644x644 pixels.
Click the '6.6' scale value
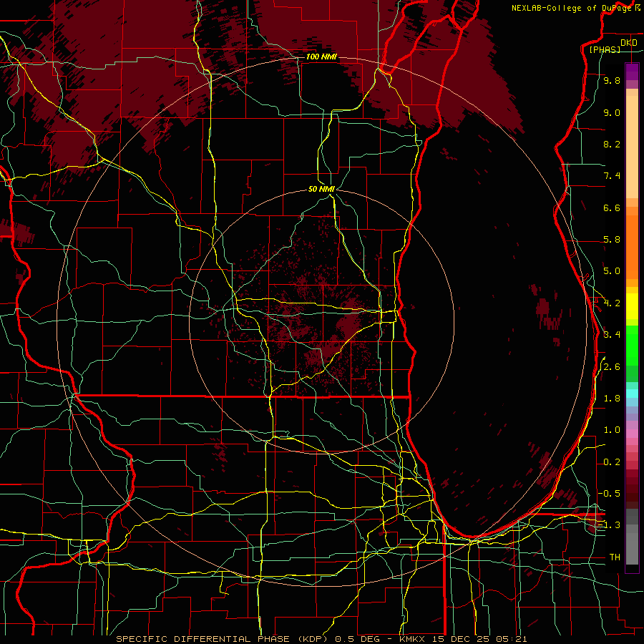612,208
